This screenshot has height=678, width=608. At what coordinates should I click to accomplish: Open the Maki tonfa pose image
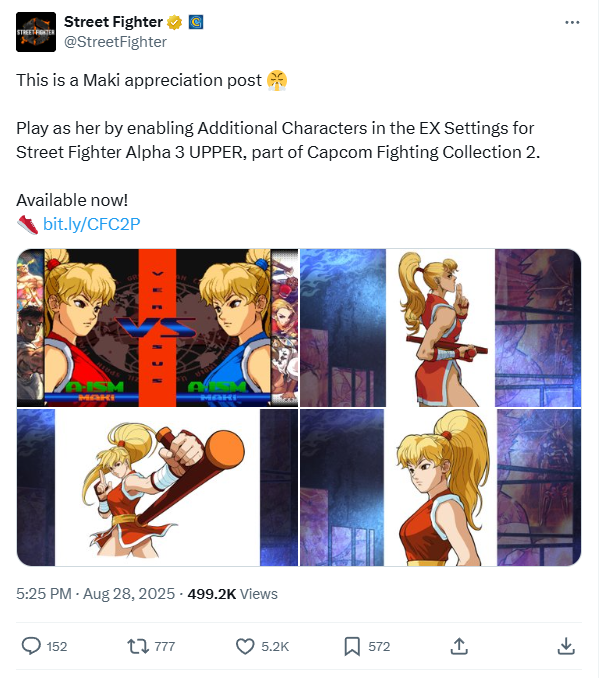440,328
